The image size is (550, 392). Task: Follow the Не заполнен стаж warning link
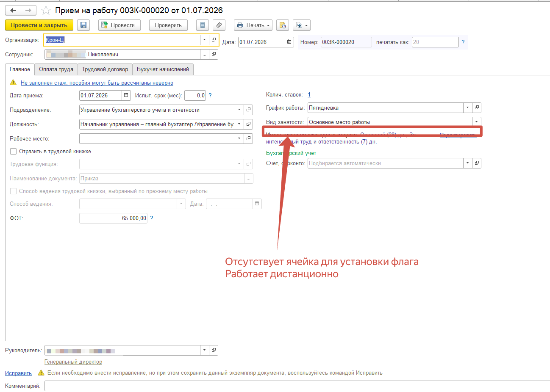tap(97, 83)
